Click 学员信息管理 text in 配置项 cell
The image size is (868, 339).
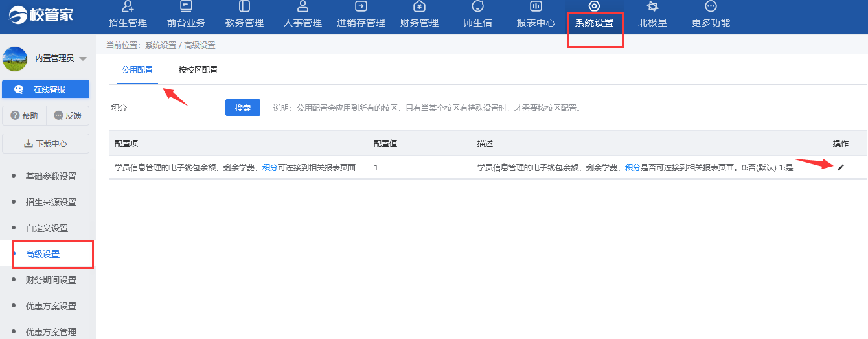click(138, 167)
